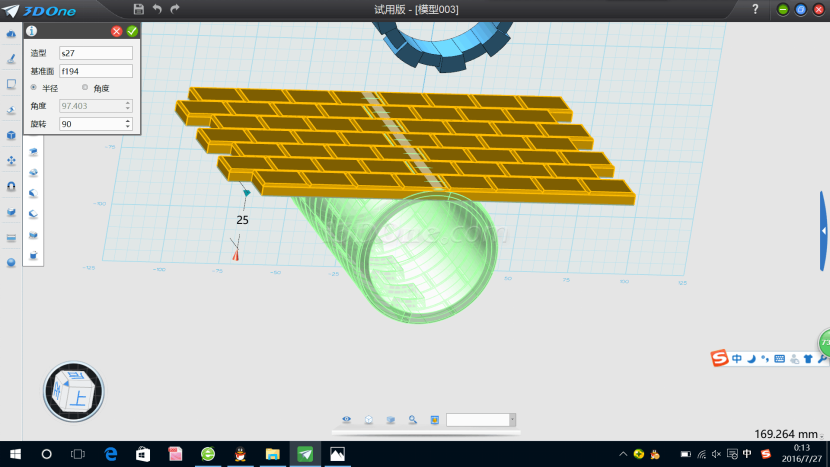Click the view orientation cube labeled 上
The width and height of the screenshot is (830, 467).
pyautogui.click(x=74, y=392)
